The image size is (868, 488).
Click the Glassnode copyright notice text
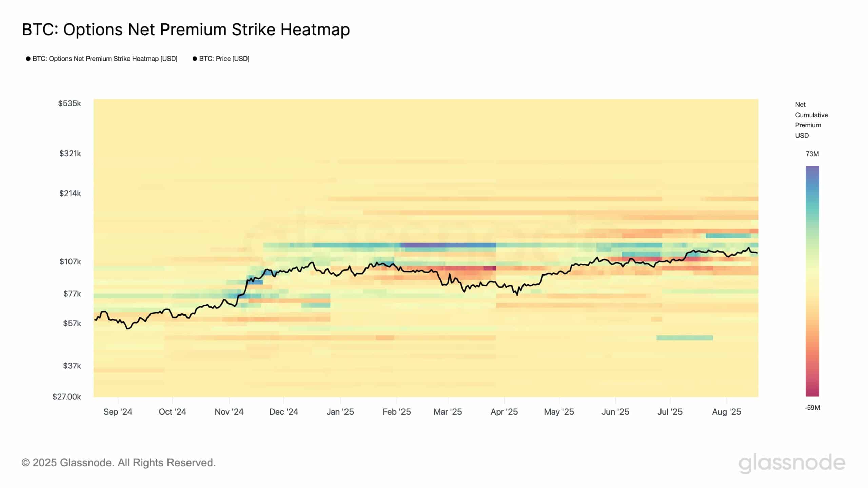coord(119,463)
